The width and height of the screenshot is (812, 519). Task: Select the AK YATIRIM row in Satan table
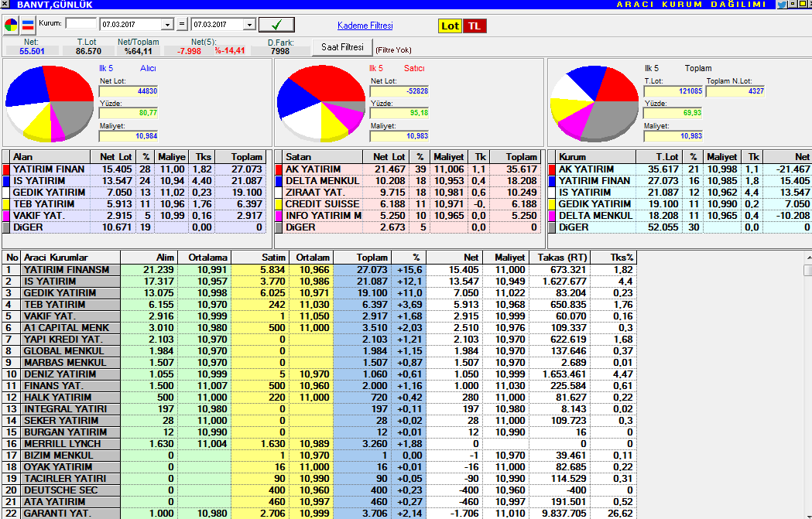[408, 169]
